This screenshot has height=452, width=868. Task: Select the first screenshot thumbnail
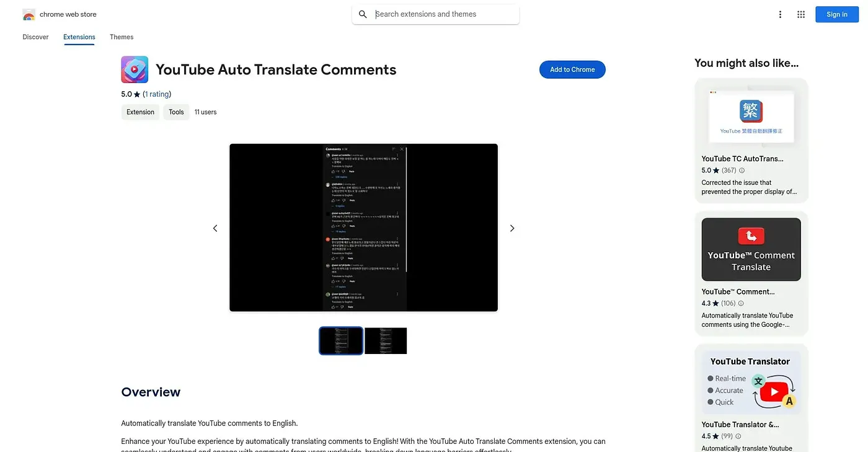341,341
